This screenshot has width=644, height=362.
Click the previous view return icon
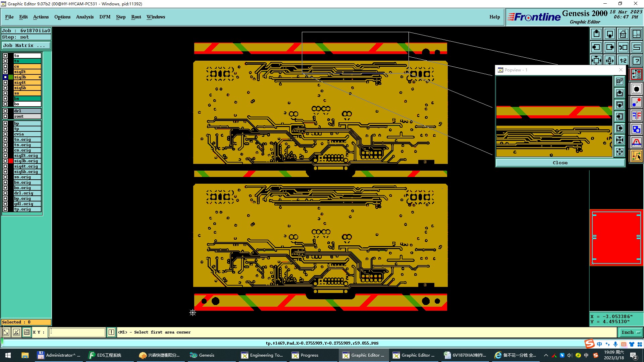623,47
